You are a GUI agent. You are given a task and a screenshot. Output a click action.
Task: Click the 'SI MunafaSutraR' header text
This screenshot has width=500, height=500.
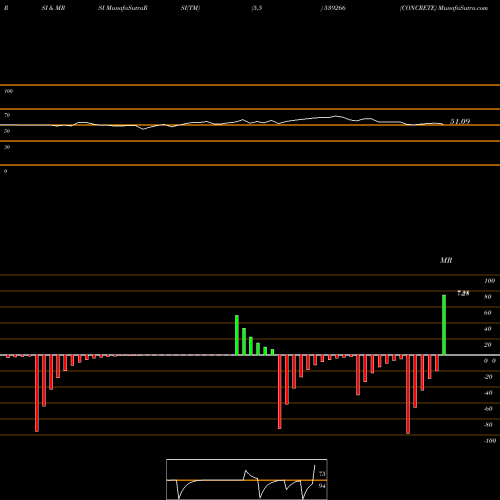(x=123, y=8)
